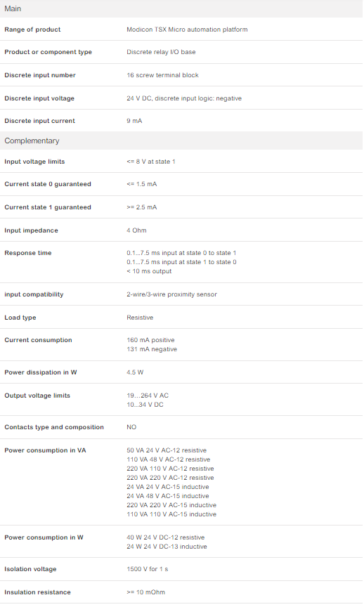Viewport: 364px width, 607px height.
Task: Select the 40 W 24 V DC-12 resistive line
Action: pos(165,537)
